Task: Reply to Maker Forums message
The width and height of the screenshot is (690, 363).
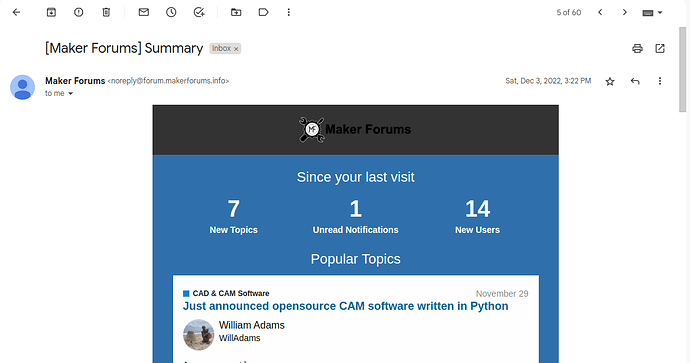Action: [x=635, y=81]
